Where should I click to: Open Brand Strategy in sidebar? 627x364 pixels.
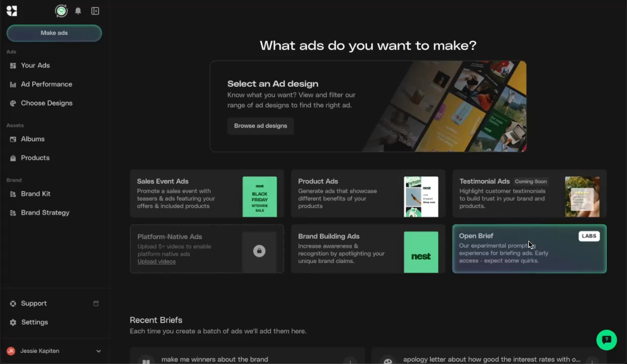(45, 212)
